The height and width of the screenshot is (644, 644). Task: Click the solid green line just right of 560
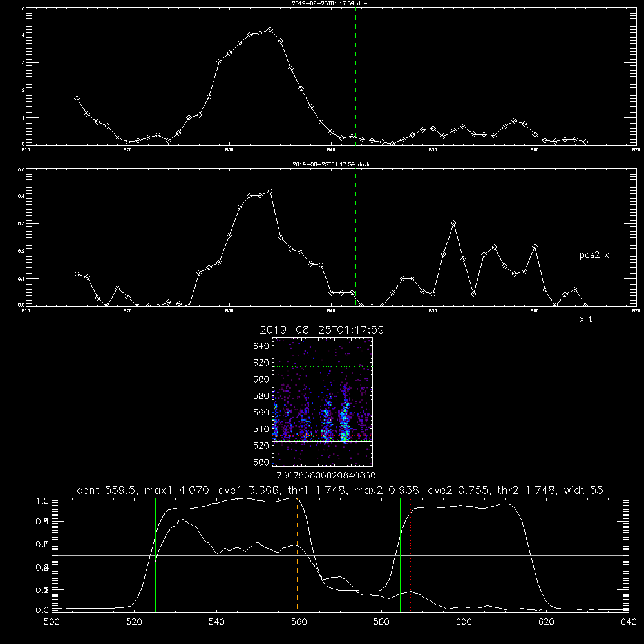(310, 555)
